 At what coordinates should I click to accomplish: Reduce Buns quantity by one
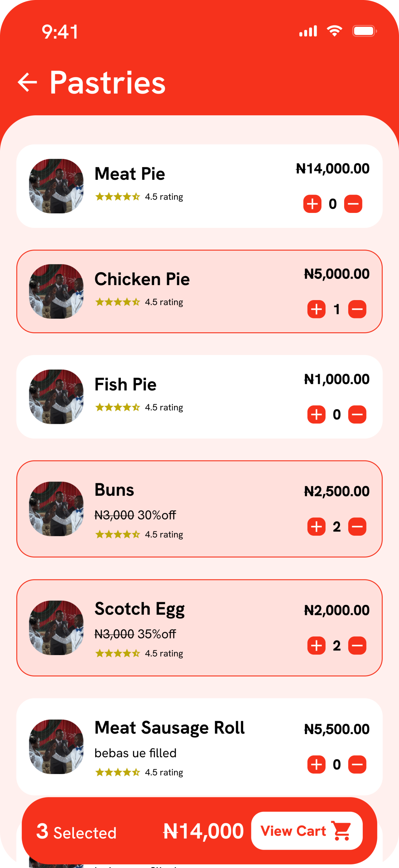[357, 527]
